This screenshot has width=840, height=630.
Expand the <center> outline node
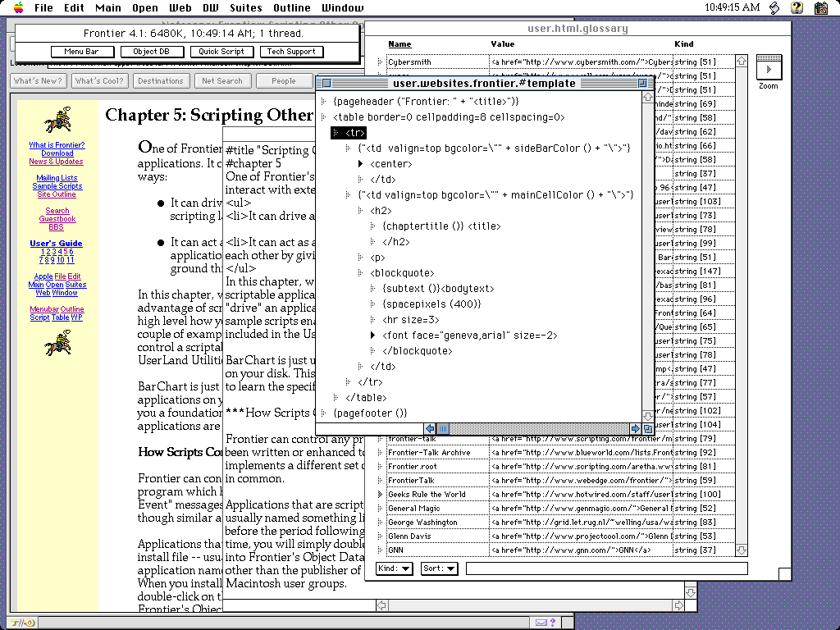361,164
